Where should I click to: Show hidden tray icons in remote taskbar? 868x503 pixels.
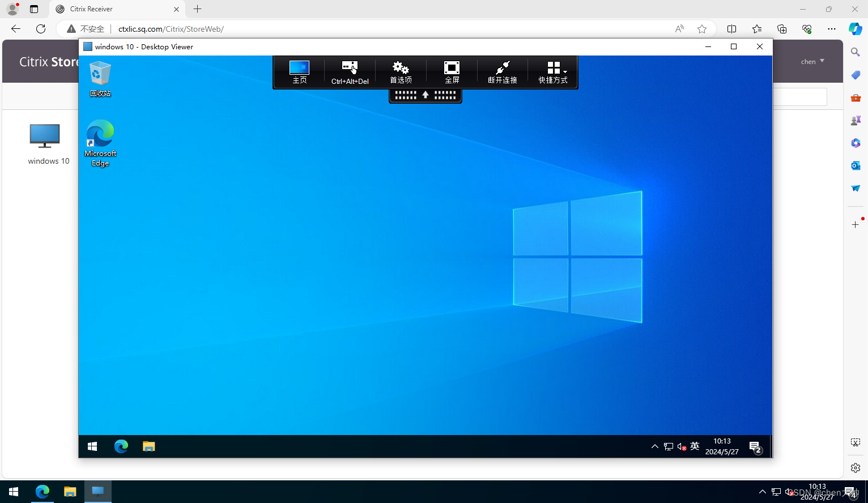click(655, 446)
